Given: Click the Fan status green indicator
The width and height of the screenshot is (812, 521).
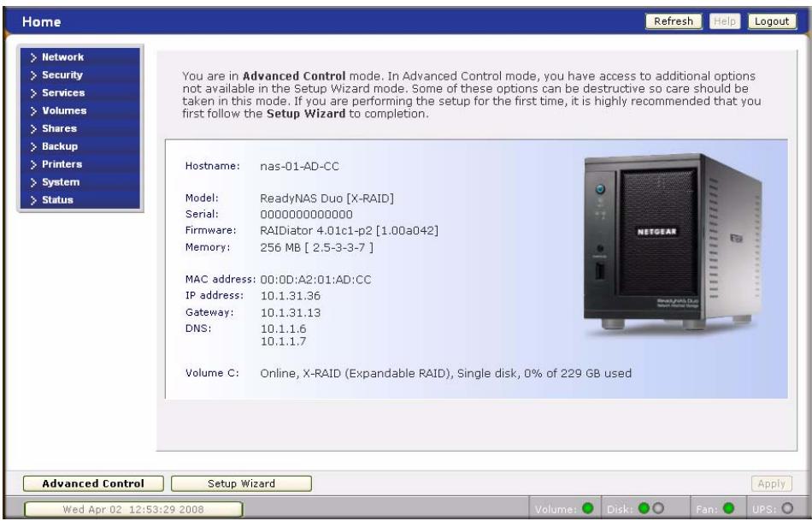Looking at the screenshot, I should point(728,508).
